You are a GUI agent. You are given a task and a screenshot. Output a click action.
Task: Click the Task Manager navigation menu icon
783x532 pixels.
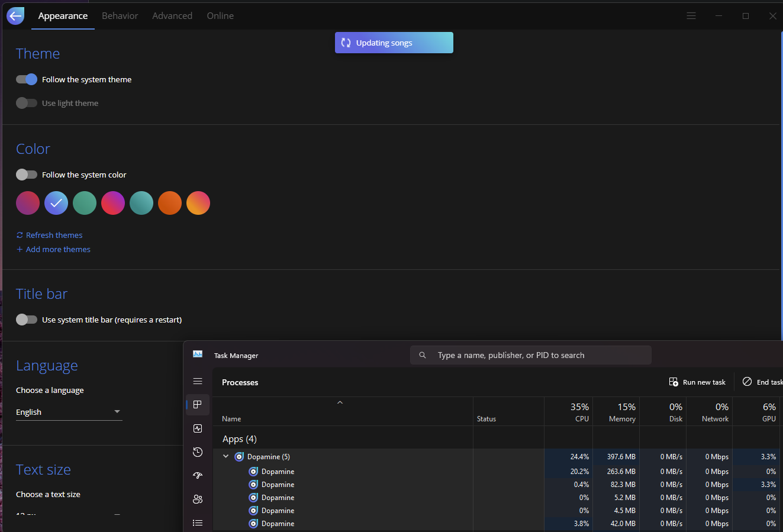tap(198, 381)
